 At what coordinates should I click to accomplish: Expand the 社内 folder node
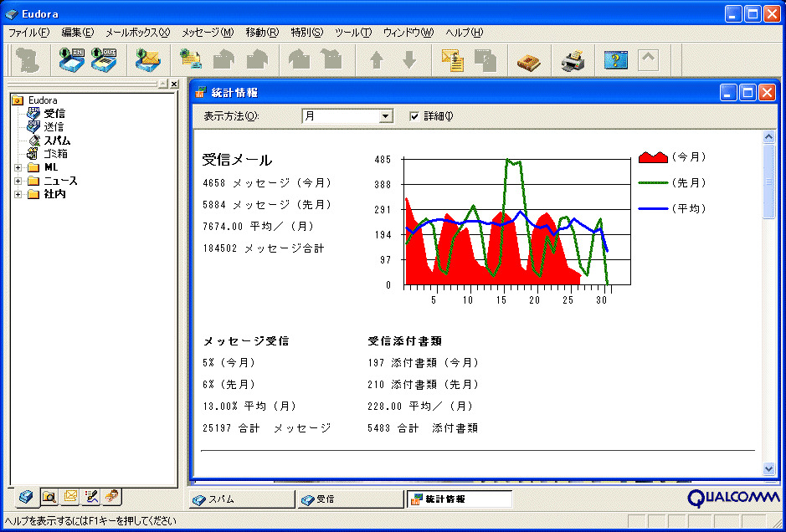point(18,194)
